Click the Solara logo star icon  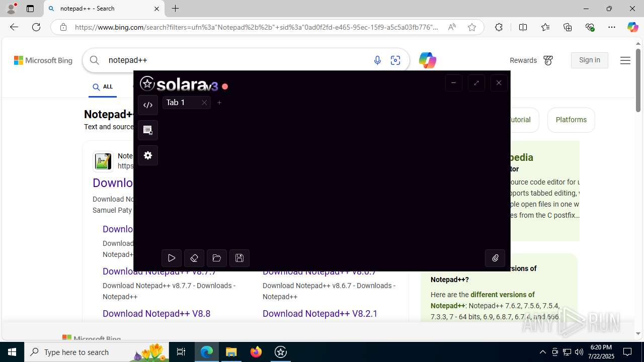(147, 83)
